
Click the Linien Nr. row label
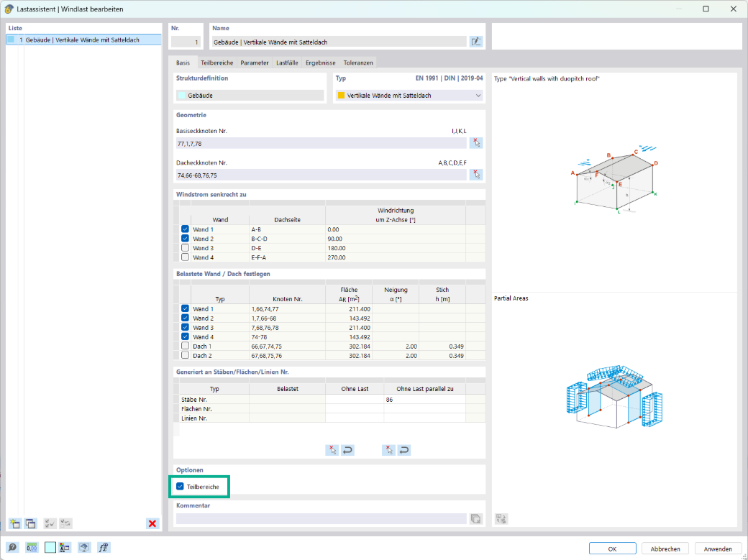pyautogui.click(x=194, y=418)
